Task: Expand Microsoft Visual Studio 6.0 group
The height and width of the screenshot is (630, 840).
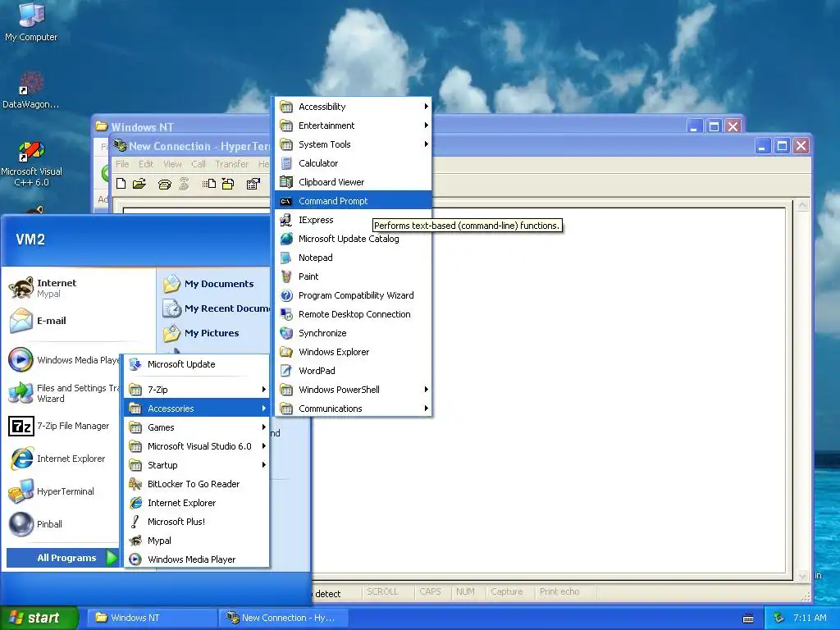Action: pyautogui.click(x=196, y=446)
